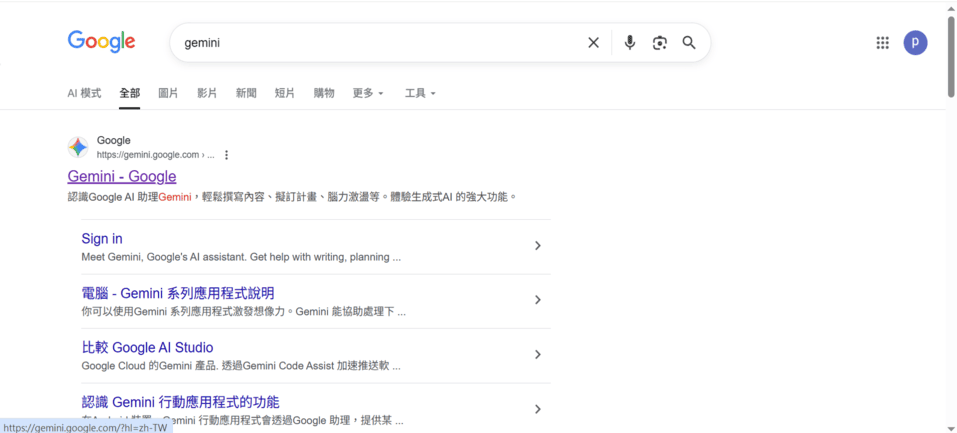Open the Google apps grid icon
Screen dimensions: 957x433
click(882, 43)
